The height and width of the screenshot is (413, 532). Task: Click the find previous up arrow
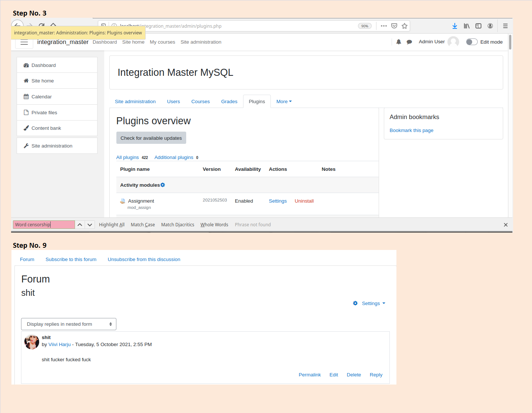click(x=80, y=224)
